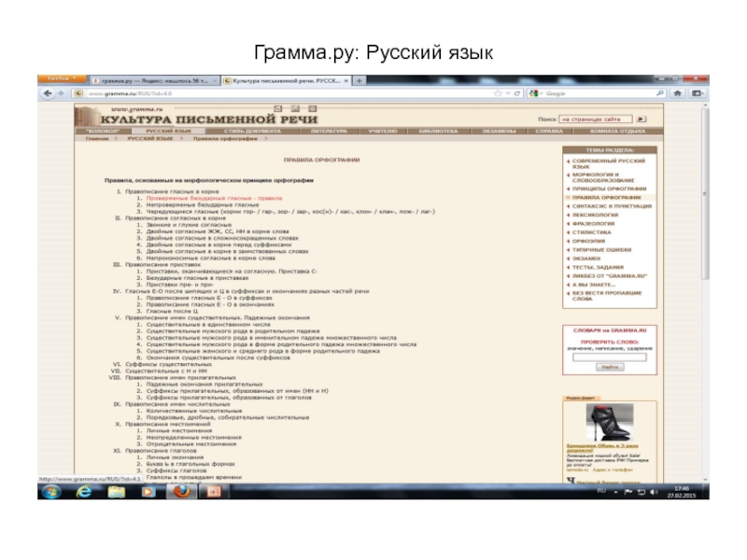The image size is (747, 560).
Task: Switch to Firefox in the taskbar
Action: tap(181, 492)
